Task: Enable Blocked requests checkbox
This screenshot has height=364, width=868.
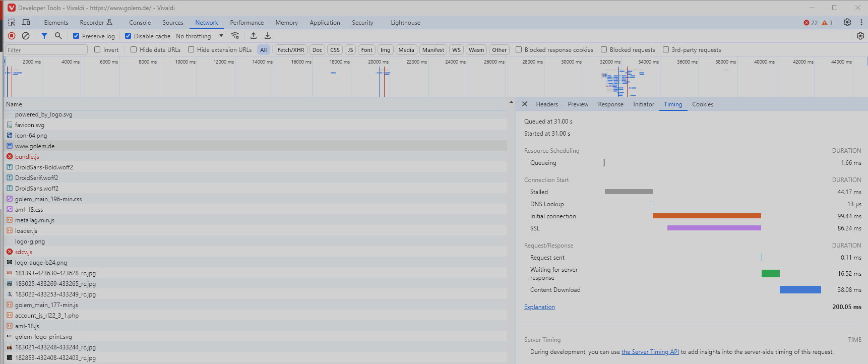Action: [604, 49]
